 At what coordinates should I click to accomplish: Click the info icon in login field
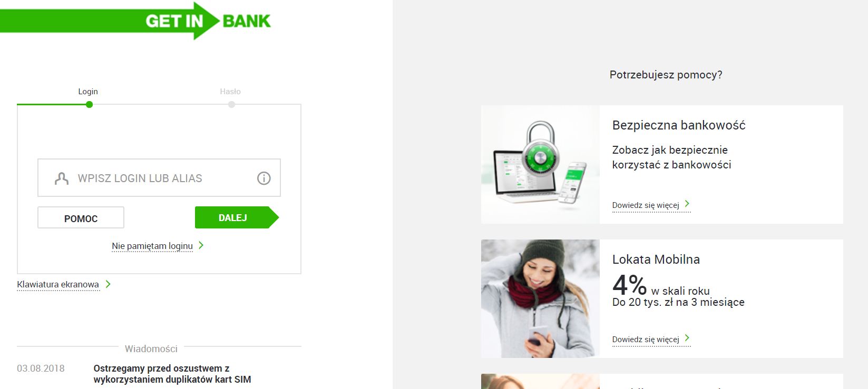click(x=264, y=178)
